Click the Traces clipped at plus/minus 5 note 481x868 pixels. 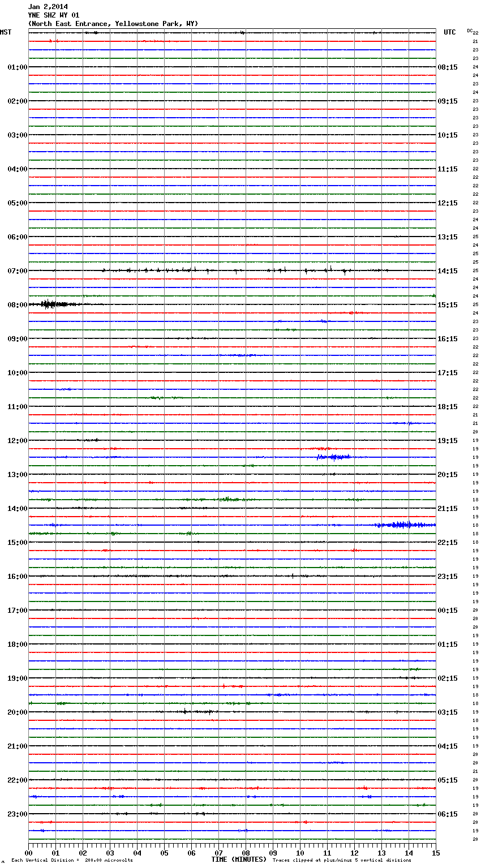tap(342, 860)
